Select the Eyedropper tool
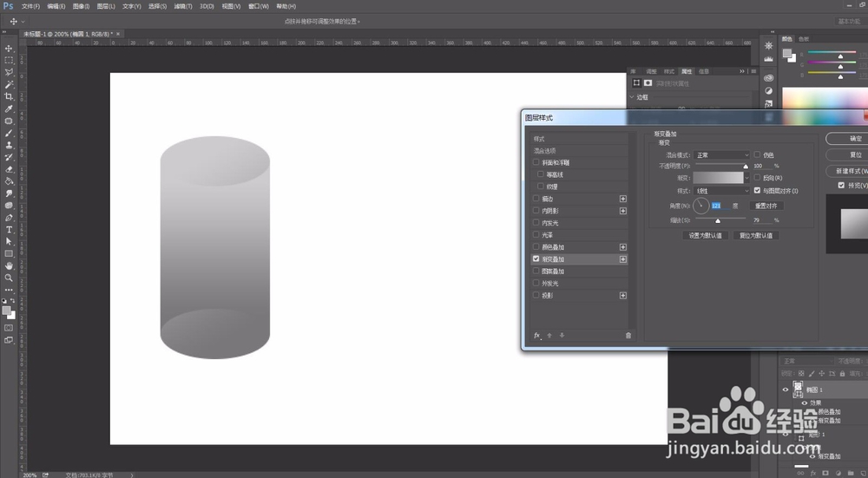 (x=9, y=109)
